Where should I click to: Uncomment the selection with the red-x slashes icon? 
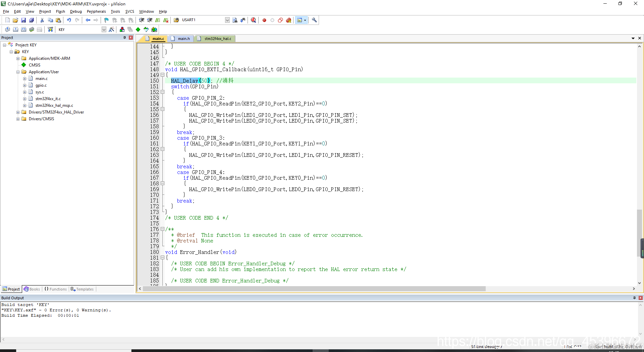(x=166, y=20)
